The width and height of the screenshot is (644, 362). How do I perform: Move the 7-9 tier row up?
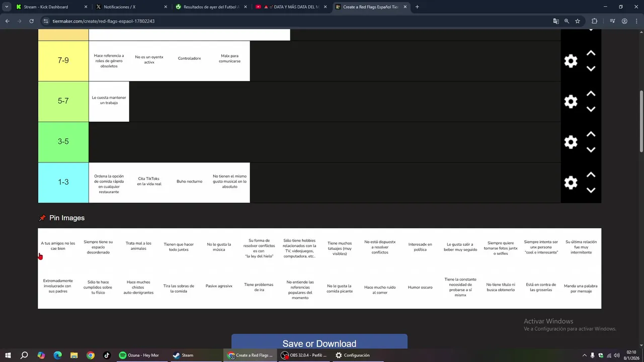591,53
